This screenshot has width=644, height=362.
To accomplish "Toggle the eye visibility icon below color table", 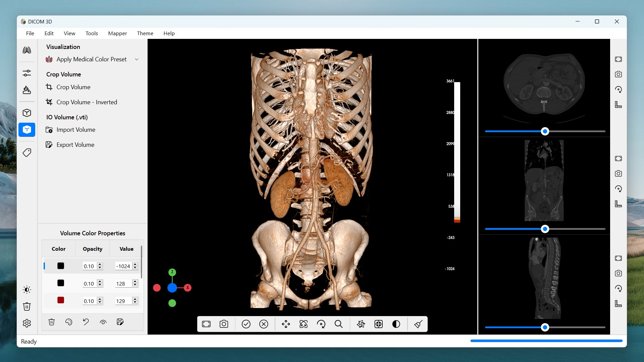I will [x=103, y=322].
